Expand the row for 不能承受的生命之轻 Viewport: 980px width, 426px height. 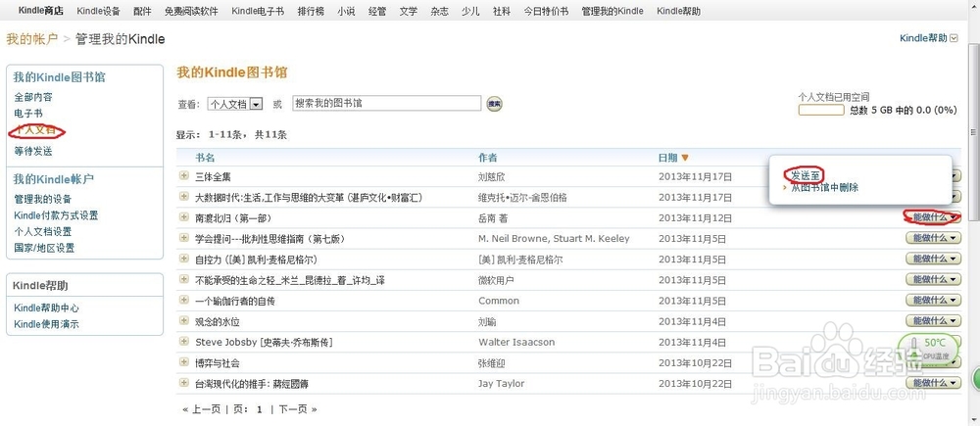coord(184,280)
